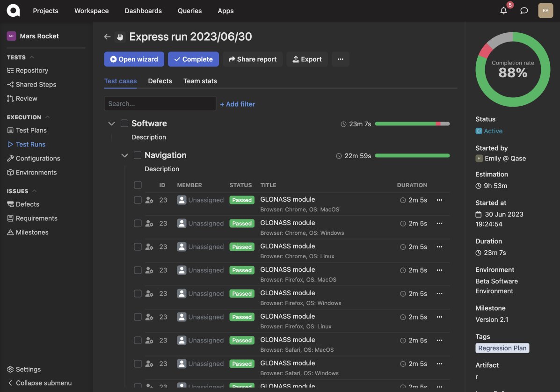Switch to the Defects tab
Screen dimensions: 560x392
[x=160, y=81]
